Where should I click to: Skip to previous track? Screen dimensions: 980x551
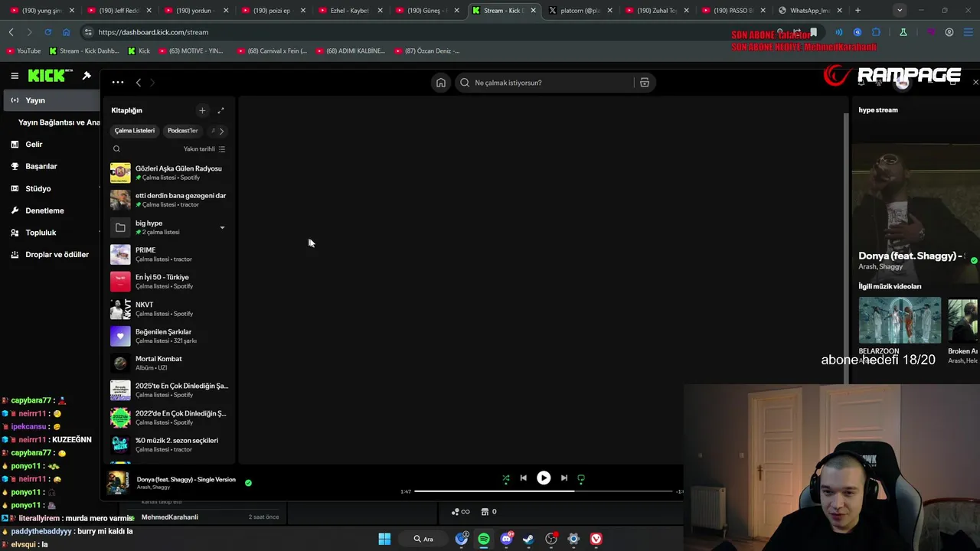(523, 478)
